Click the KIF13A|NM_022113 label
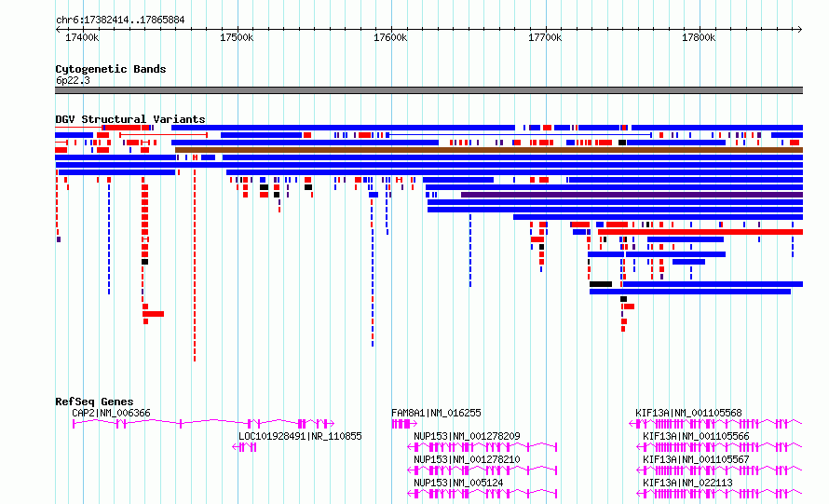 tap(687, 483)
